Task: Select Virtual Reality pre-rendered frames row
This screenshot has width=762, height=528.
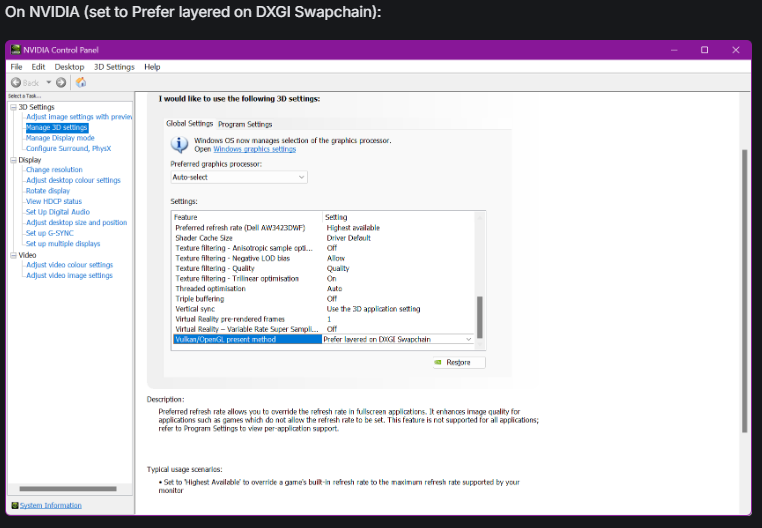Action: click(323, 319)
